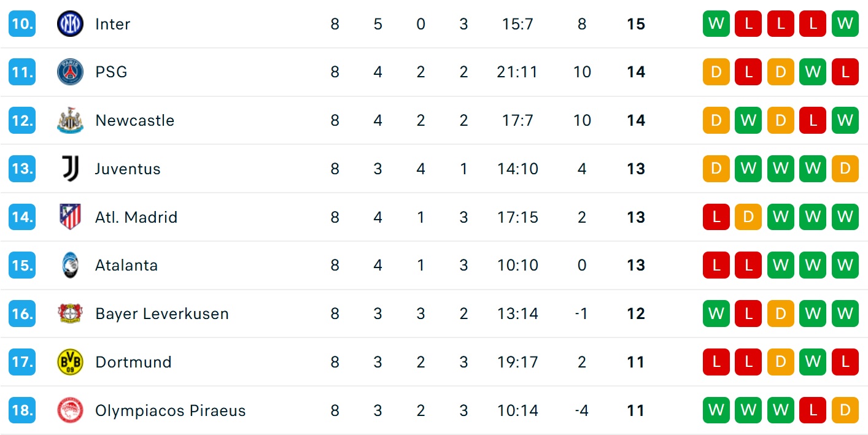Click the Bayer Leverkusen crest icon
868x435 pixels.
[x=70, y=314]
